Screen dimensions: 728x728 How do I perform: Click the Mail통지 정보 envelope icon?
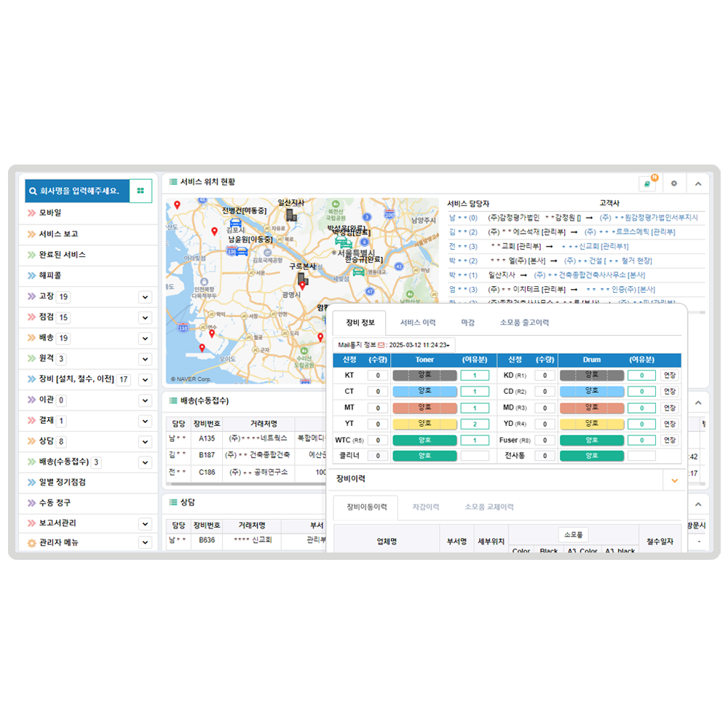pyautogui.click(x=381, y=345)
